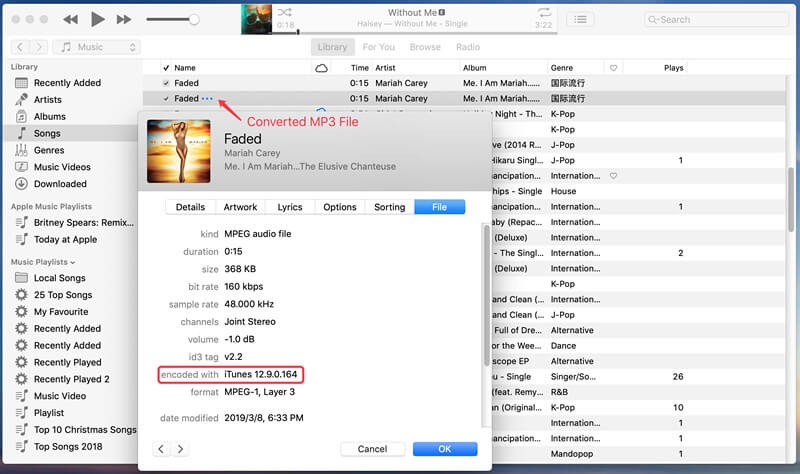The height and width of the screenshot is (474, 800).
Task: Toggle shuffle icon in now playing bar
Action: tap(286, 12)
